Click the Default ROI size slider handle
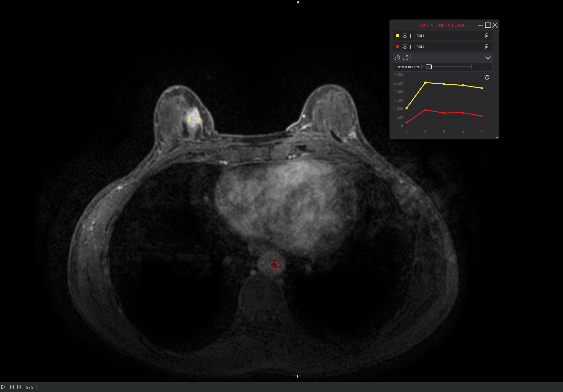Image resolution: width=563 pixels, height=392 pixels. coord(429,67)
